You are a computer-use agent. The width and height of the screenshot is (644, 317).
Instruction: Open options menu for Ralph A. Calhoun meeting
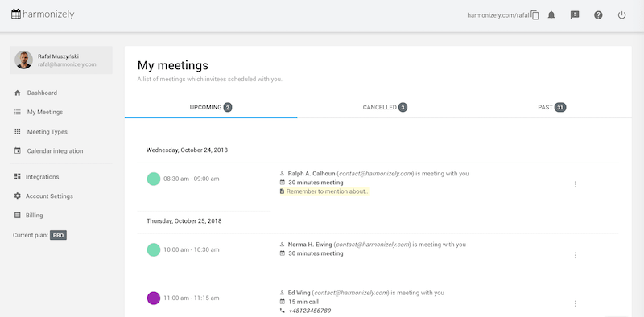[575, 184]
